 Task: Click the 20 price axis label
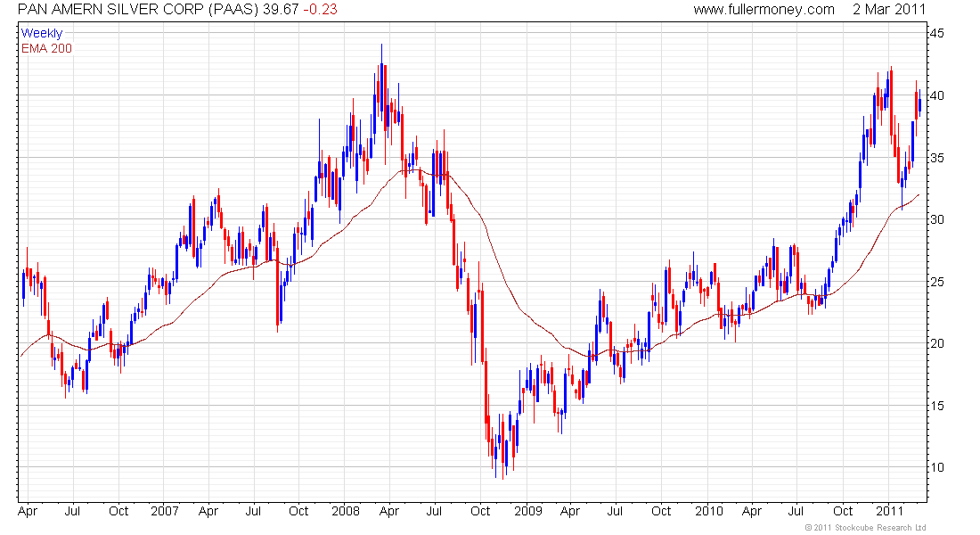click(938, 343)
